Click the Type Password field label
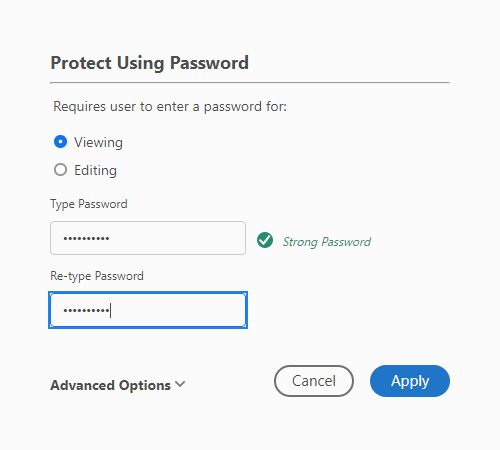The width and height of the screenshot is (500, 450). click(x=89, y=204)
